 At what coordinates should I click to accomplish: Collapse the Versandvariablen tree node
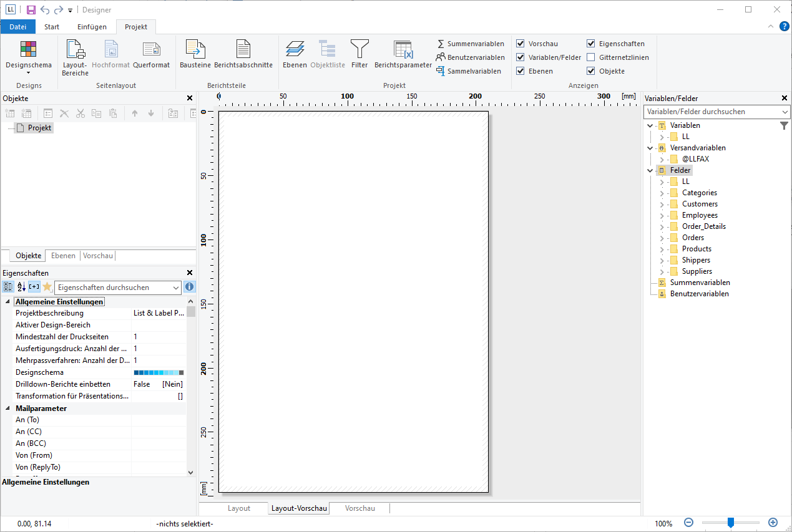(x=650, y=148)
